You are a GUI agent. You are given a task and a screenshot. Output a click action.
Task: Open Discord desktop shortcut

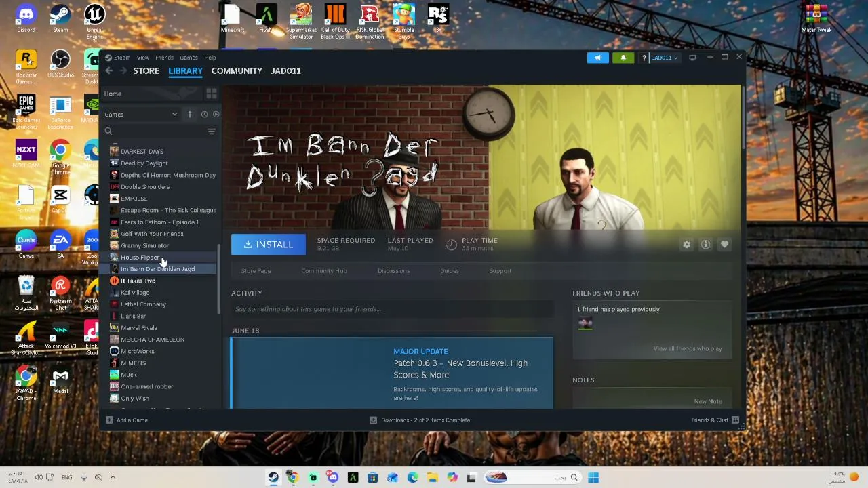tap(26, 18)
